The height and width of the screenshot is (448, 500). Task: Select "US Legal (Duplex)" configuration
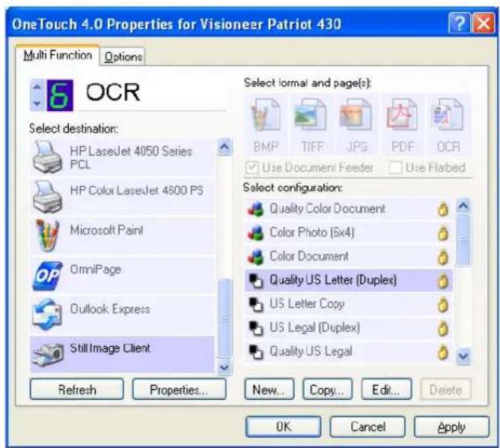[x=349, y=328]
